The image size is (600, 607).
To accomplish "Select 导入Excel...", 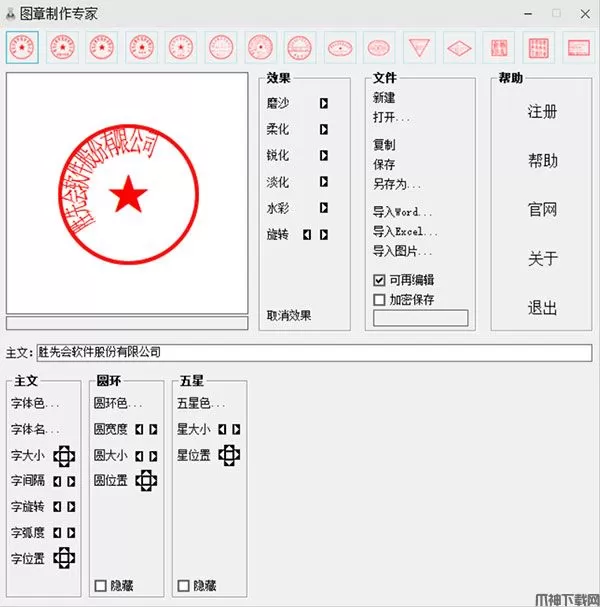I will tap(405, 231).
